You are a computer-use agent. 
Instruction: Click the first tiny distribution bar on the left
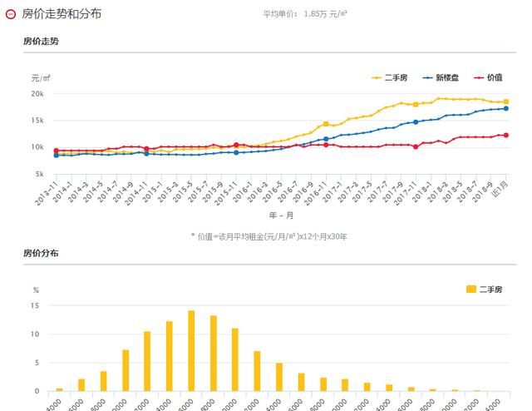tap(59, 389)
